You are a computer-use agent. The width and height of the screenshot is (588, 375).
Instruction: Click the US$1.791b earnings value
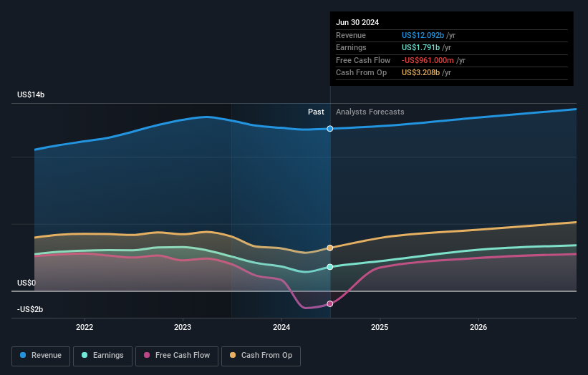(420, 47)
